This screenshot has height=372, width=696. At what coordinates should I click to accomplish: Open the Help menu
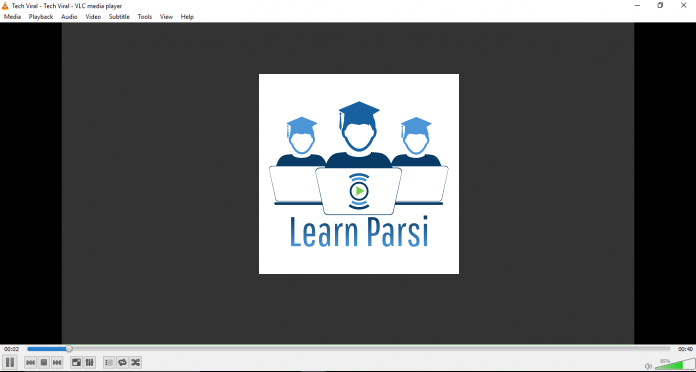187,17
